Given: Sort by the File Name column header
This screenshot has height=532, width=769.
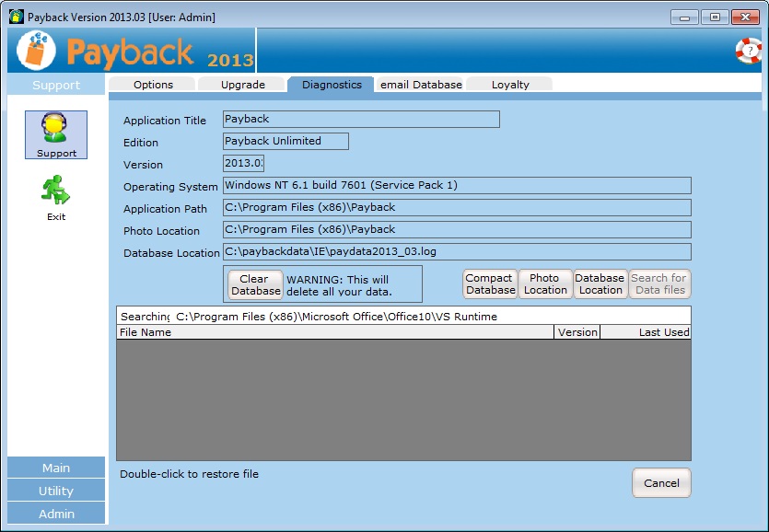Looking at the screenshot, I should coord(335,332).
